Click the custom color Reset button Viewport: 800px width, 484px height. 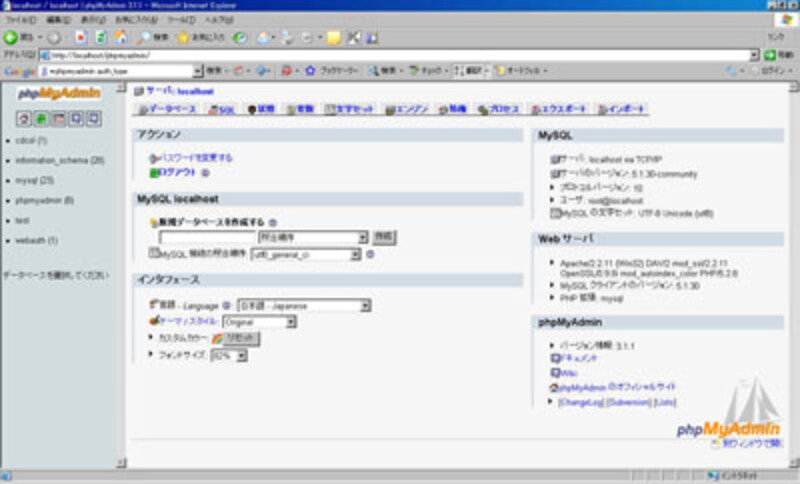pos(241,339)
